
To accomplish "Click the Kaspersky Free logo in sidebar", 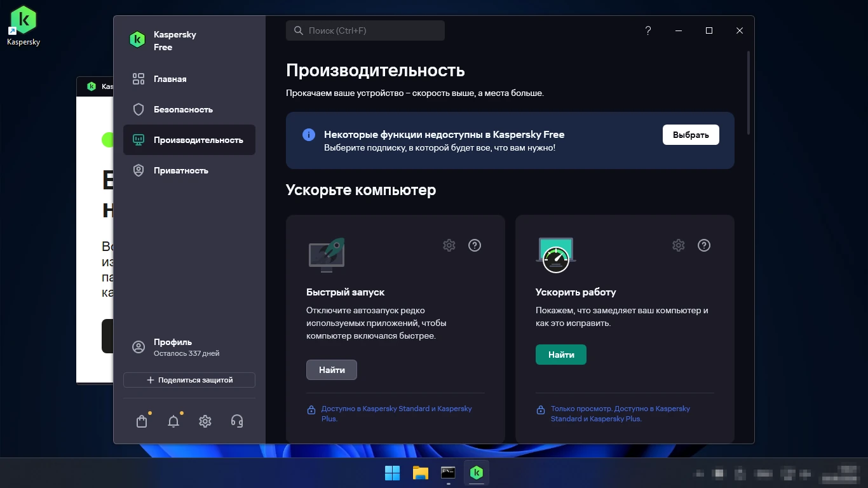I will 137,39.
